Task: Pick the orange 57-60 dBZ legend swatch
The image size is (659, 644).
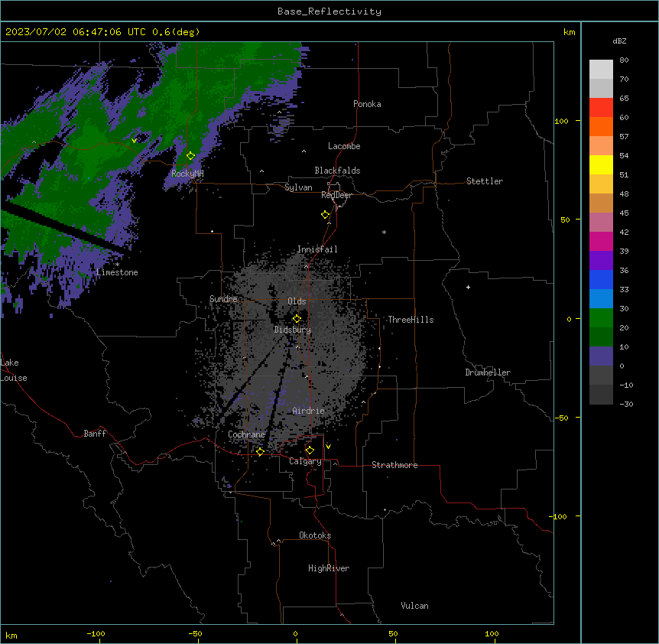Action: (x=601, y=126)
